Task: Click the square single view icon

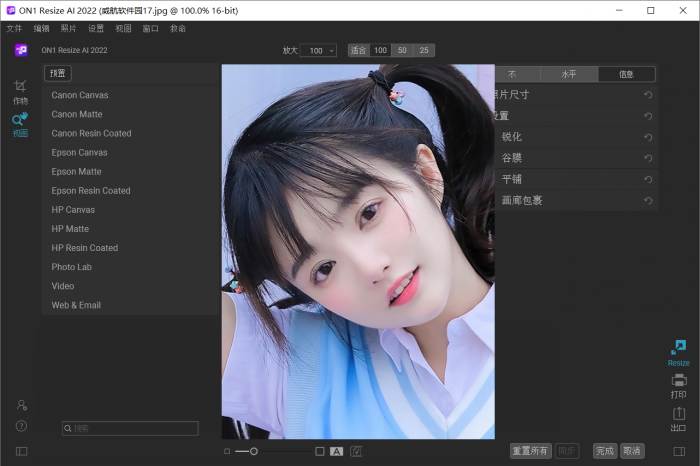Action: (x=320, y=452)
